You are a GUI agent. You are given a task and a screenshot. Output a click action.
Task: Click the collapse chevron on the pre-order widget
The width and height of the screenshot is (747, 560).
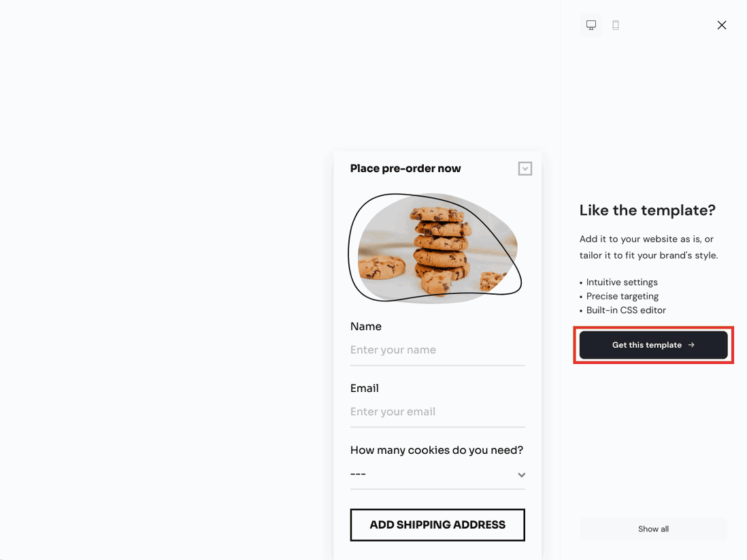(x=525, y=168)
